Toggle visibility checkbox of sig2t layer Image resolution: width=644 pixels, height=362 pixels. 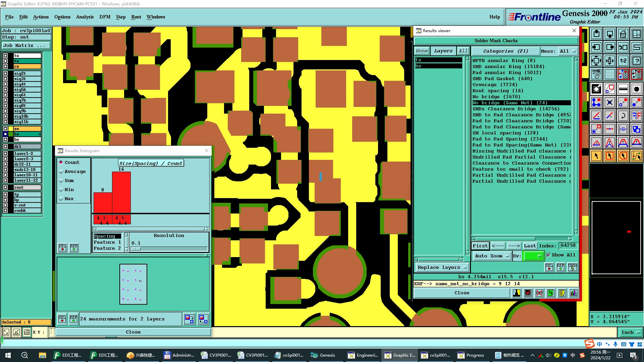point(5,73)
